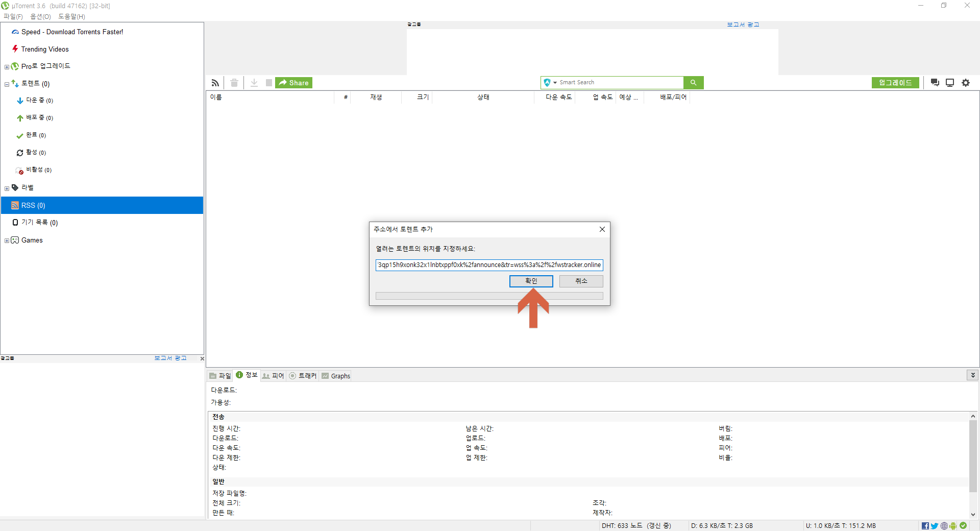Screen dimensions: 980x531
Task: Open the 옵션(O) menu
Action: [x=40, y=16]
